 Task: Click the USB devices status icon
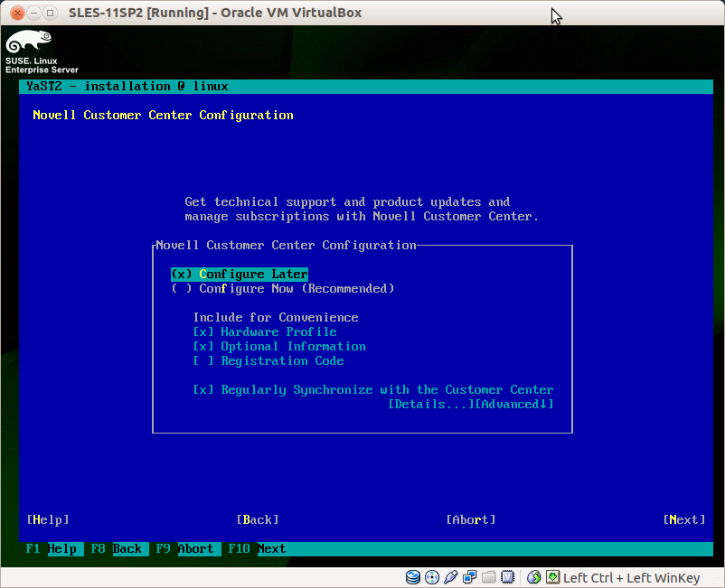pos(451,577)
